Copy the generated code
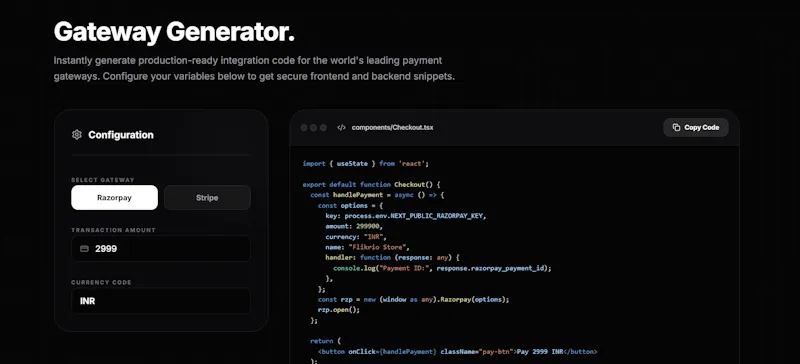This screenshot has width=800, height=364. pos(695,128)
